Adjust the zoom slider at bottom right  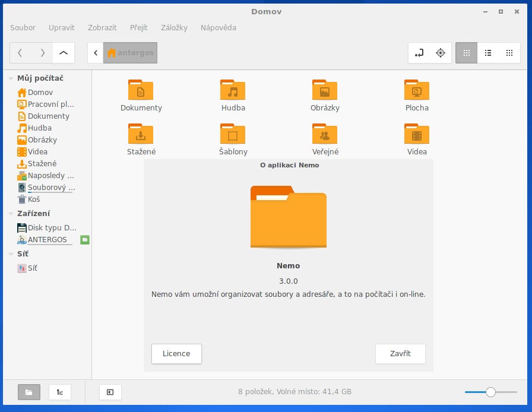490,392
